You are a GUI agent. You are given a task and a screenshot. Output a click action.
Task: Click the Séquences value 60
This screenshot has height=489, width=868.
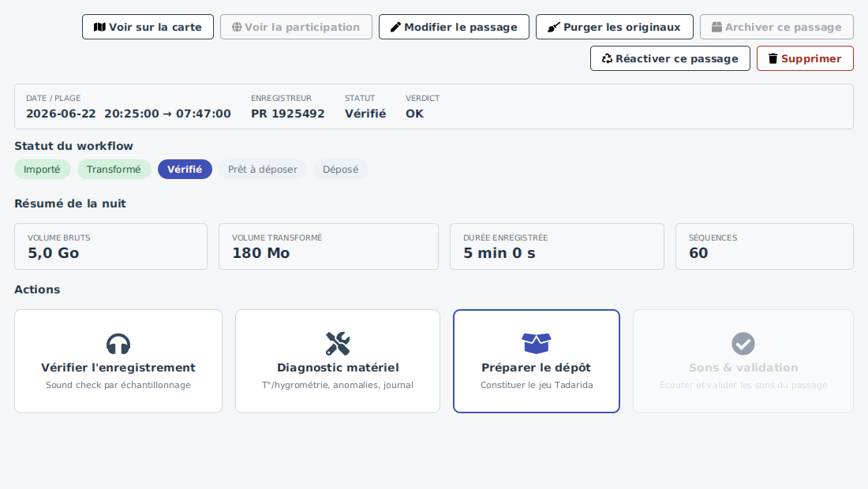(x=698, y=253)
